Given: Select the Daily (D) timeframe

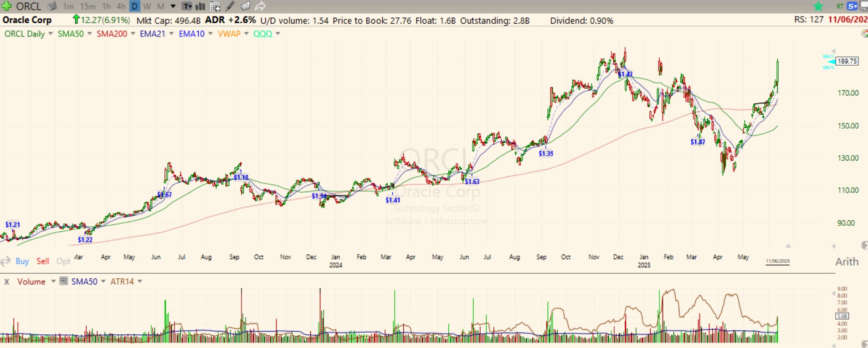Looking at the screenshot, I should (135, 6).
